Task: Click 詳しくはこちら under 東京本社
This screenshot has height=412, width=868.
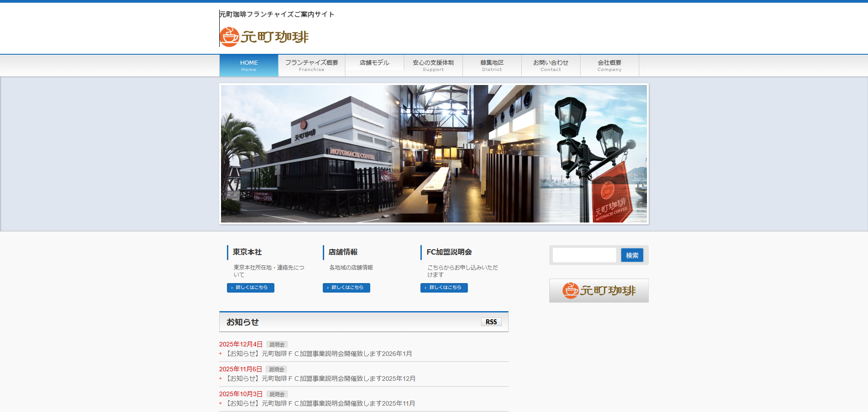Action: (x=250, y=288)
